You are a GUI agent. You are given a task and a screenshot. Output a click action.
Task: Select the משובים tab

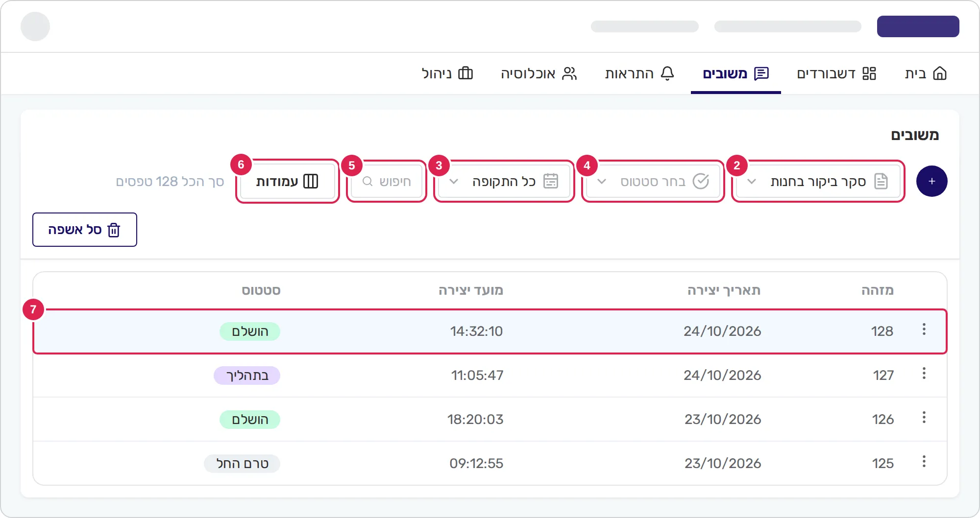[x=736, y=73]
